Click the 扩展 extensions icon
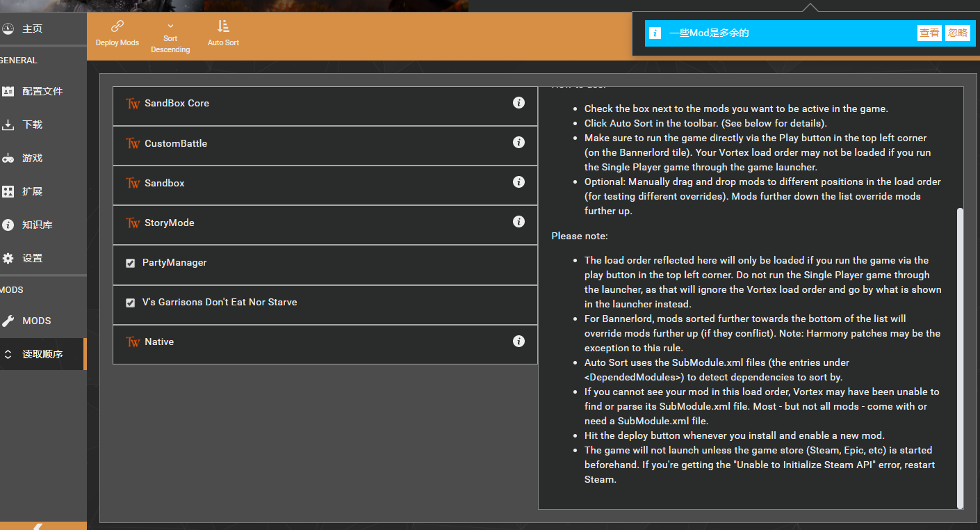This screenshot has height=530, width=980. coord(8,191)
